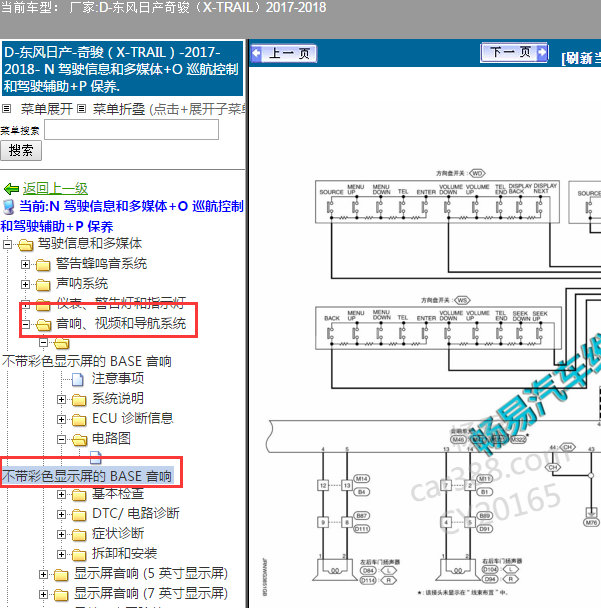Click folder icon above 不带彩色显示屏的 BASE 音响
This screenshot has width=601, height=608.
coord(61,343)
